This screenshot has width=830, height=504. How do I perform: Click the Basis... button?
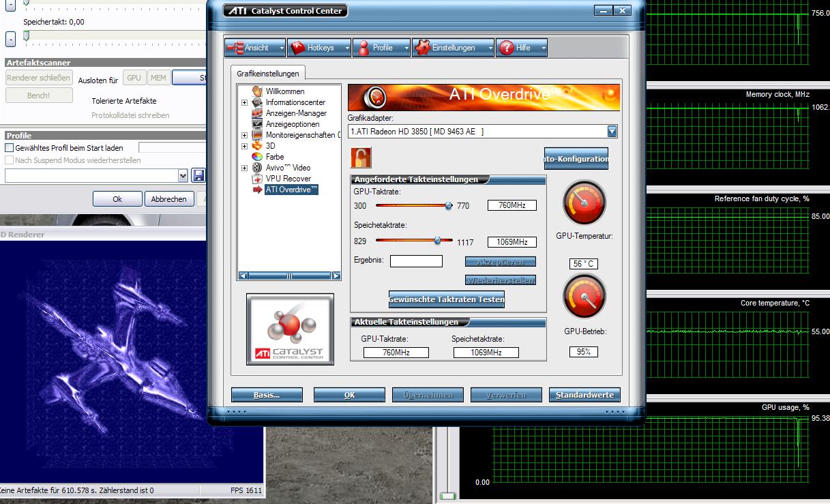[267, 395]
